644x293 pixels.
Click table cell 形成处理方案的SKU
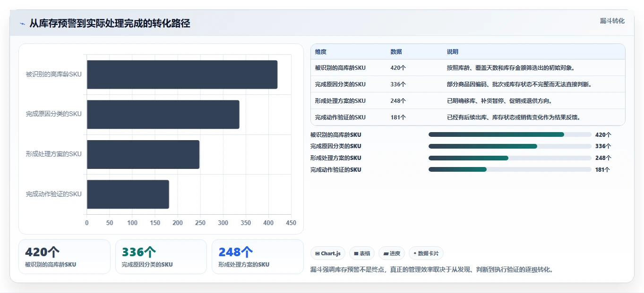tap(340, 101)
